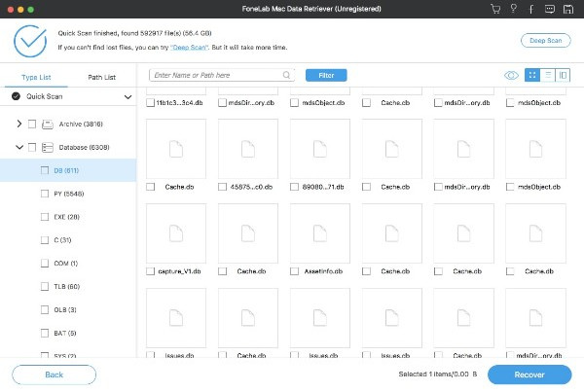This screenshot has height=392, width=584.
Task: Switch to detail column view
Action: [564, 75]
